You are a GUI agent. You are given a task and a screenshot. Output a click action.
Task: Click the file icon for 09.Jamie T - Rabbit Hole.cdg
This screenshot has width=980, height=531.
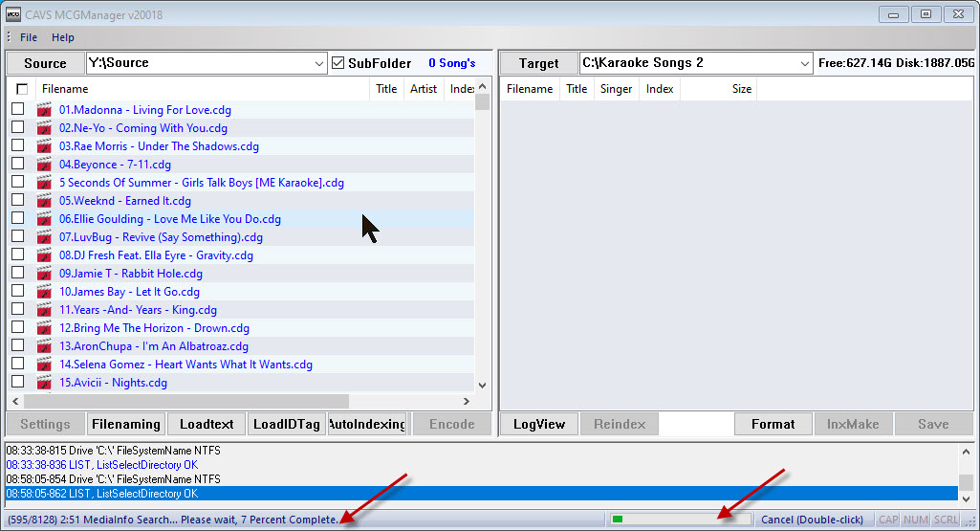(x=44, y=274)
